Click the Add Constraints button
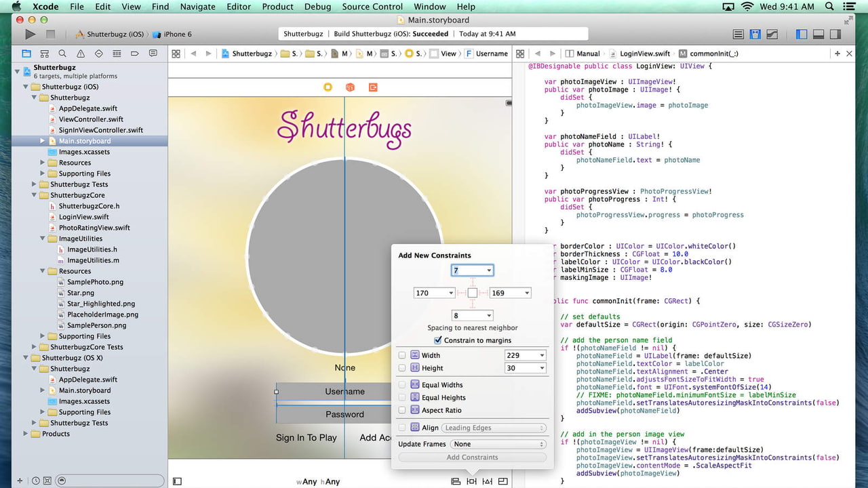The image size is (868, 488). tap(472, 457)
